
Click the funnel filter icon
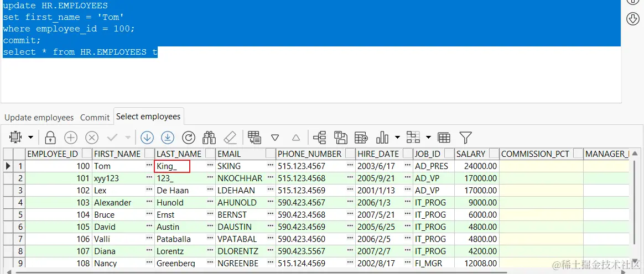(x=465, y=138)
